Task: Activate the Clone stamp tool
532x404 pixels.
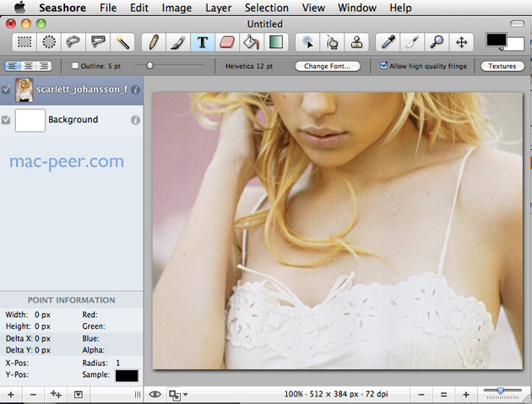Action: (358, 41)
